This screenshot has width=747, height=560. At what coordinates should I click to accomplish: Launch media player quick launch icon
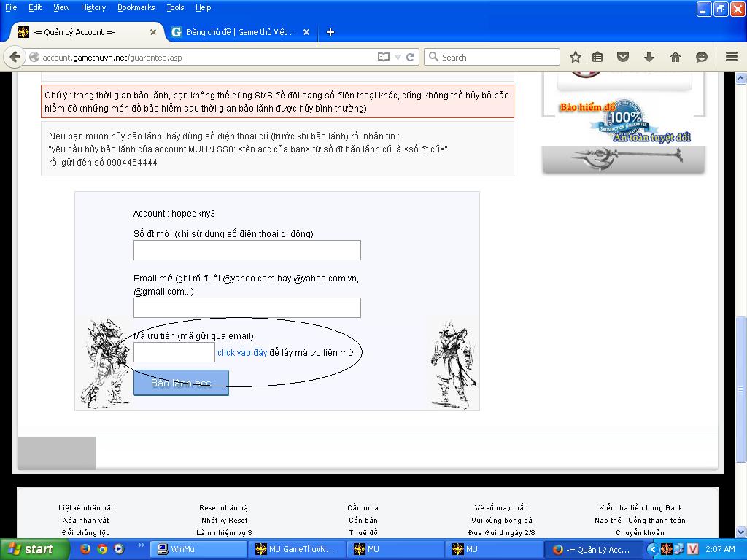119,549
